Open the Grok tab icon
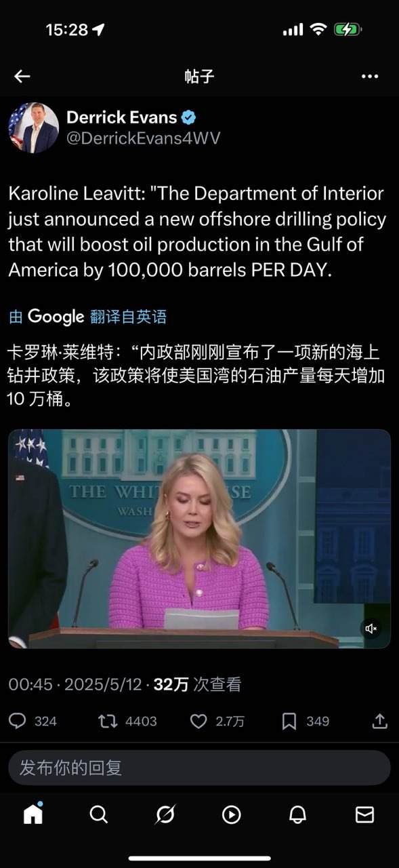The height and width of the screenshot is (868, 399). pyautogui.click(x=165, y=814)
